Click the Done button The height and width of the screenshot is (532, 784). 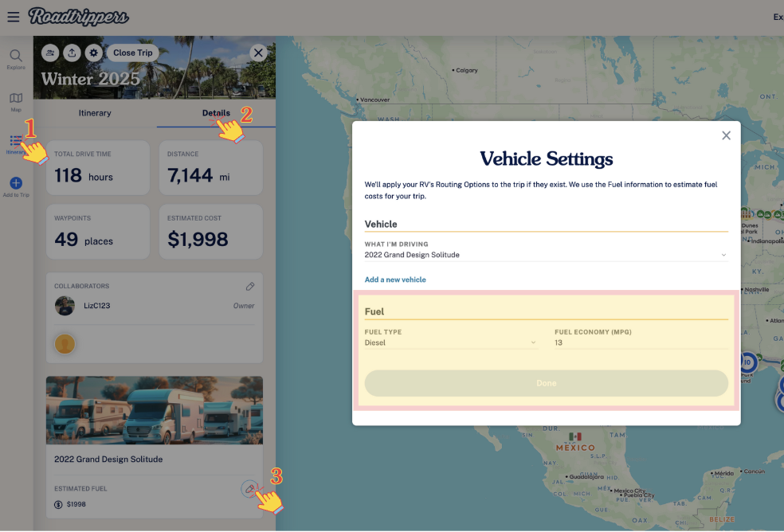[546, 383]
